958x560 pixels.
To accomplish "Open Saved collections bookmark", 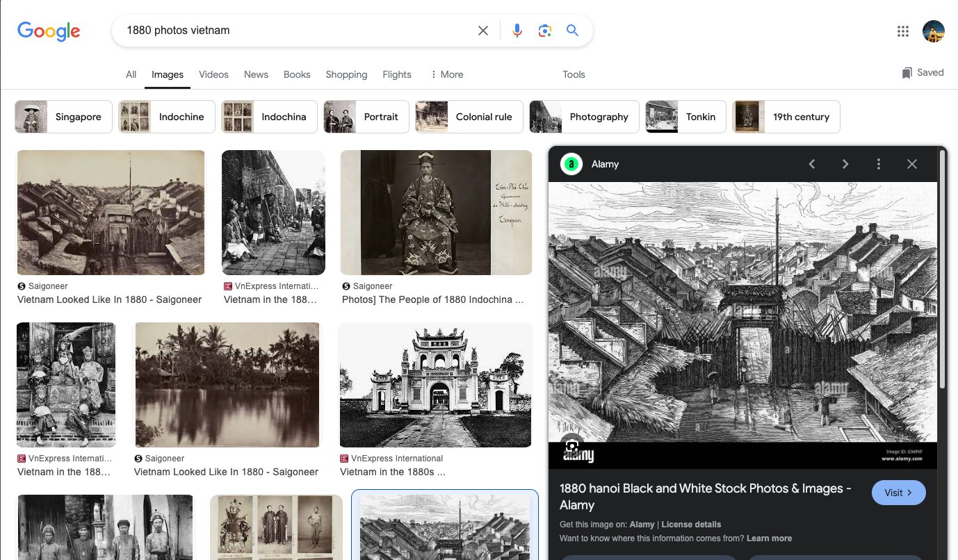I will coord(923,72).
